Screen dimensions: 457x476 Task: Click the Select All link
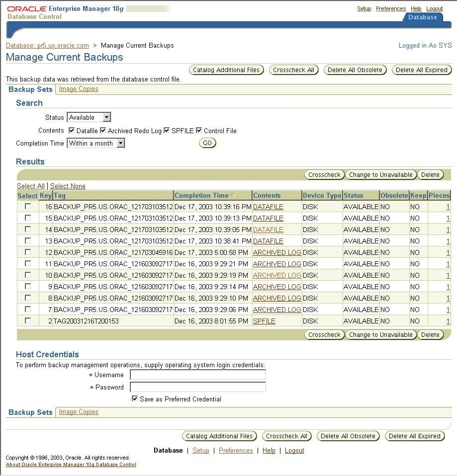point(30,186)
